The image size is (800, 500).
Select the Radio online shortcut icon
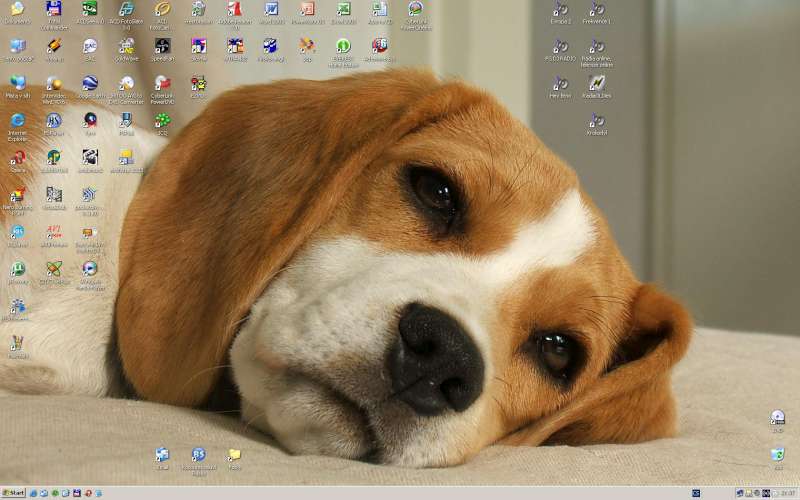pyautogui.click(x=596, y=46)
